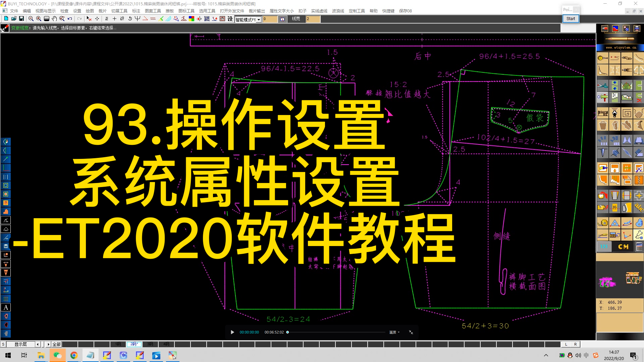Open File Explorer from the taskbar
The image size is (644, 362).
pyautogui.click(x=41, y=355)
